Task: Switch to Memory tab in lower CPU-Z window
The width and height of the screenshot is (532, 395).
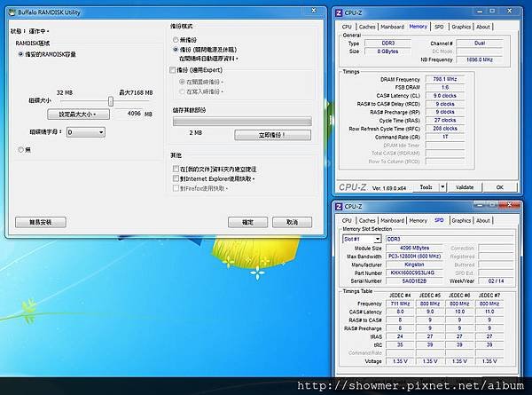Action: tap(418, 221)
